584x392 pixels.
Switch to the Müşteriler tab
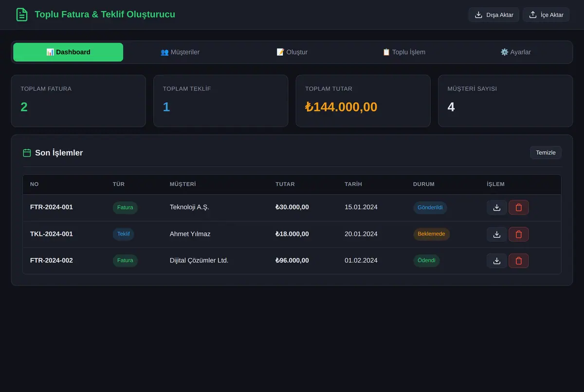pos(180,52)
